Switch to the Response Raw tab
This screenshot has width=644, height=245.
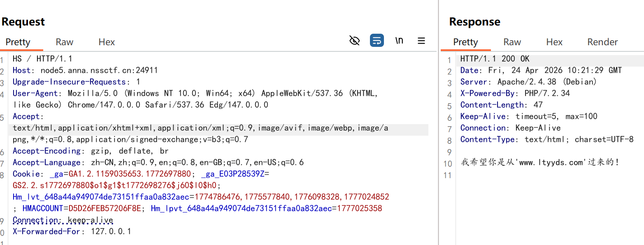point(512,42)
